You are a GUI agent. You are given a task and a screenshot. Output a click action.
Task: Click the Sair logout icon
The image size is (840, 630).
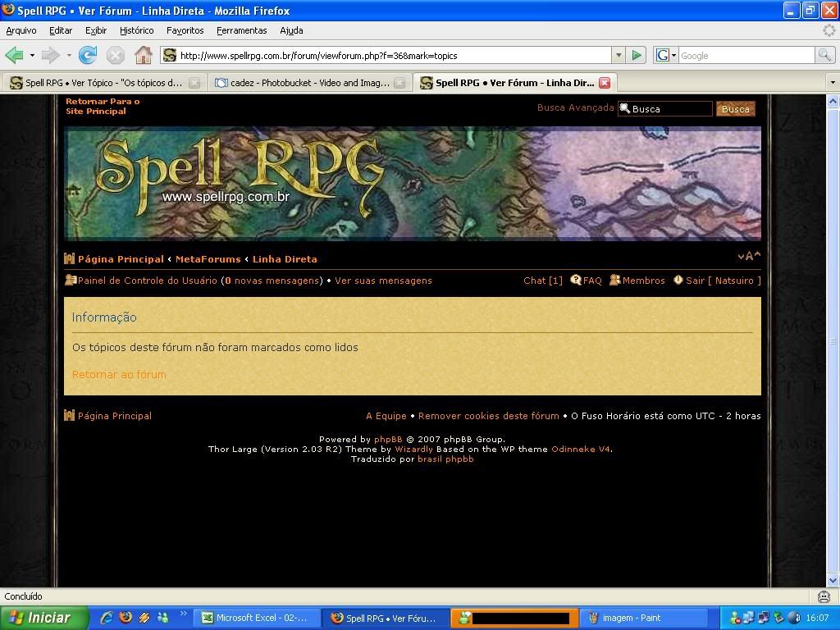pyautogui.click(x=678, y=280)
